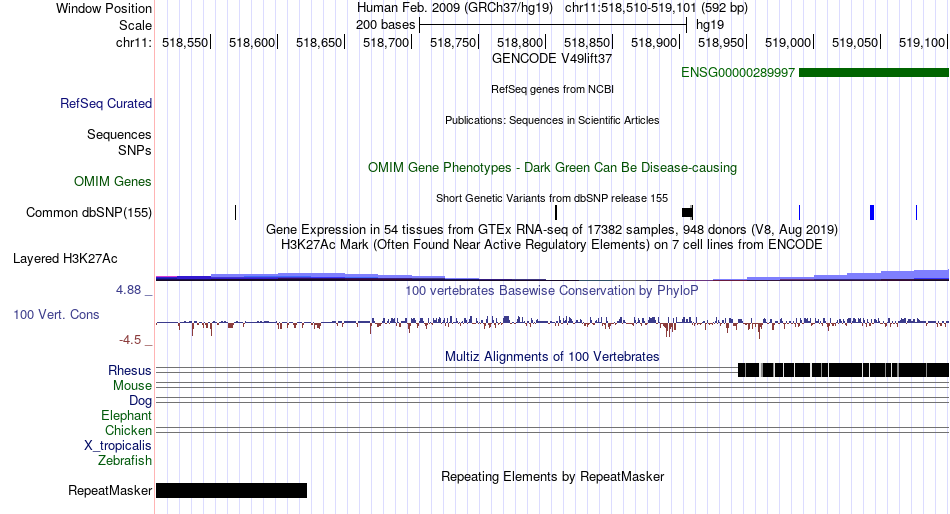The height and width of the screenshot is (514, 950).
Task: Click the H3K27Ac Mark ENCODE track title
Action: [x=552, y=245]
